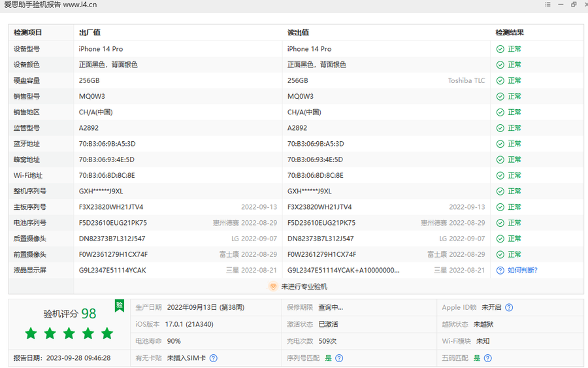The width and height of the screenshot is (588, 368).
Task: Click the Wi-Fi模块 未知 value
Action: point(483,341)
